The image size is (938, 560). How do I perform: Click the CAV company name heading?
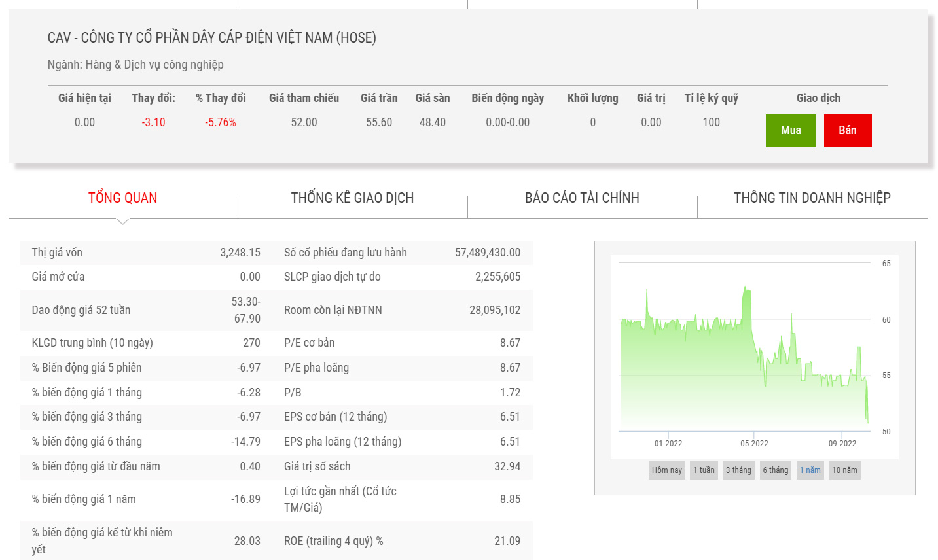click(x=211, y=37)
